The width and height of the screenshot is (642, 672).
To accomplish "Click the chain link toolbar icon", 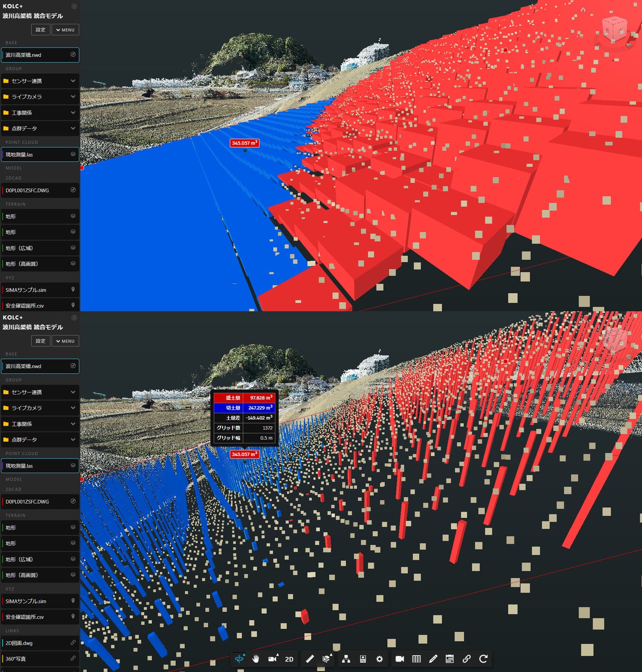I will [466, 659].
